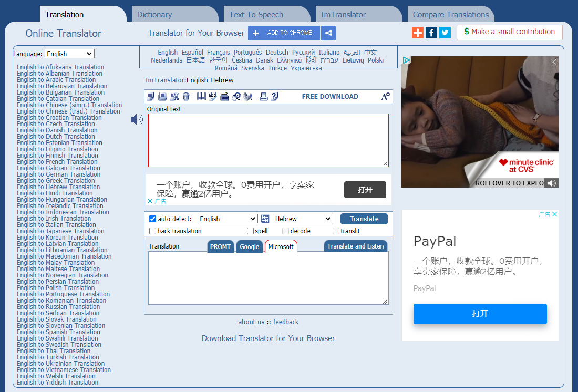Toggle the auto detect checkbox
The image size is (578, 392).
coord(152,219)
